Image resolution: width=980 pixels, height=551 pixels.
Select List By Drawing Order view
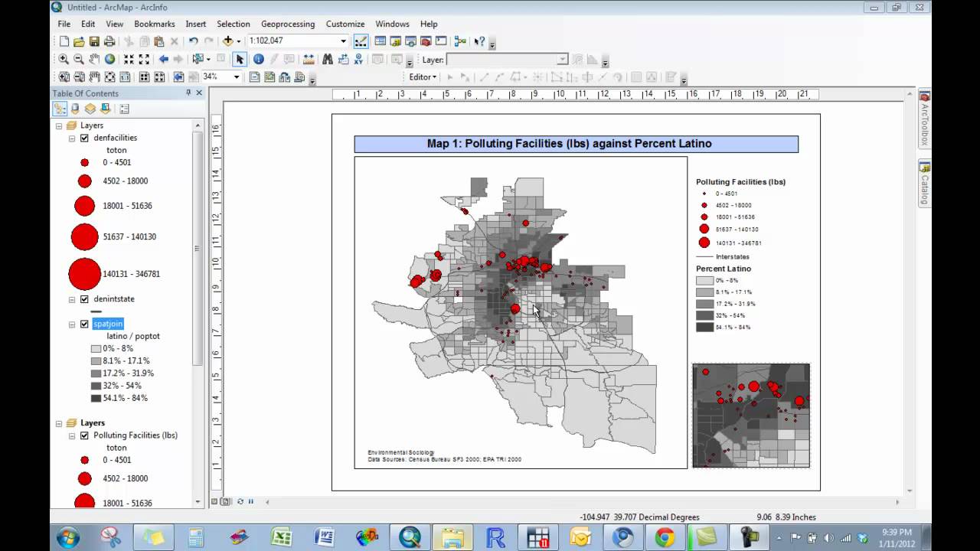(60, 109)
